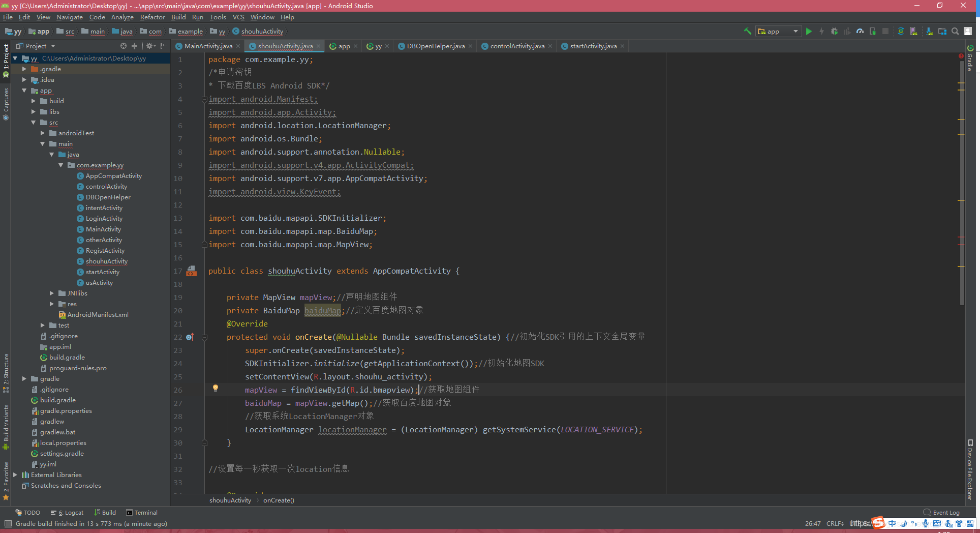Image resolution: width=980 pixels, height=533 pixels.
Task: Open the Refactor menu
Action: (x=152, y=17)
